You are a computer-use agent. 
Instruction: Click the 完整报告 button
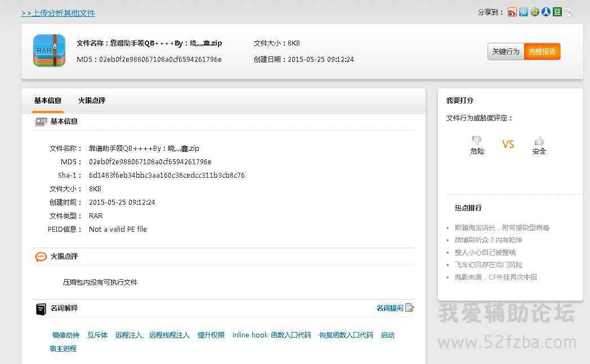542,52
